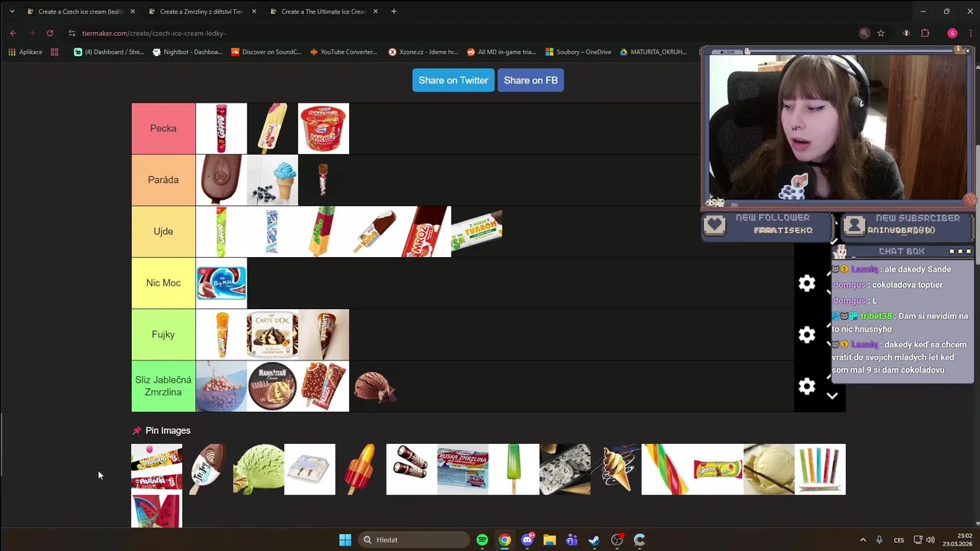
Task: Open the Soubory – OneDrive bookmark
Action: pyautogui.click(x=578, y=52)
